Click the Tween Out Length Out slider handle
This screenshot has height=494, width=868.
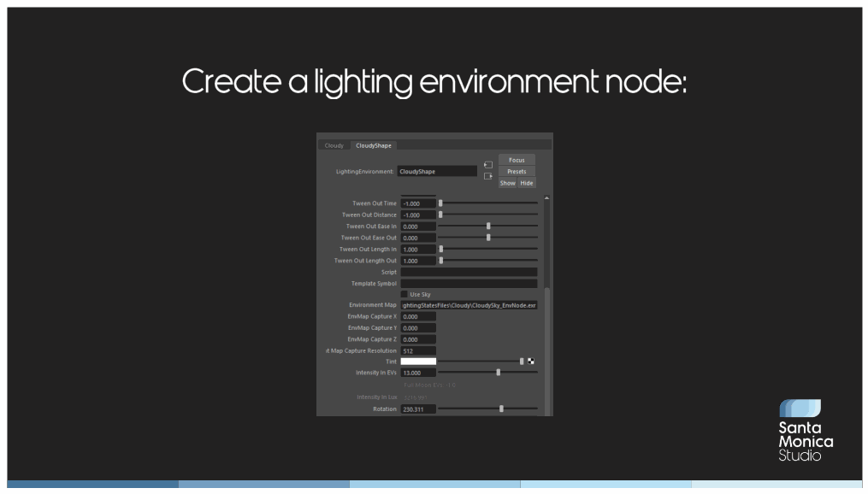click(441, 261)
